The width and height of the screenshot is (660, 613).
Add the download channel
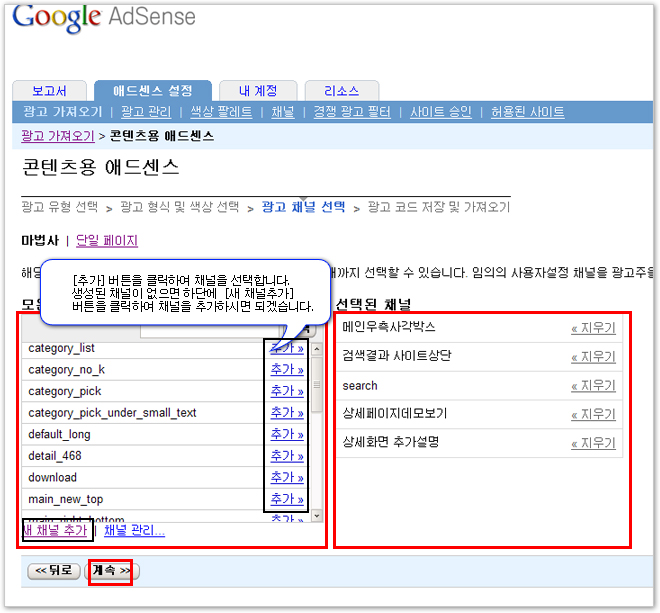pyautogui.click(x=287, y=477)
